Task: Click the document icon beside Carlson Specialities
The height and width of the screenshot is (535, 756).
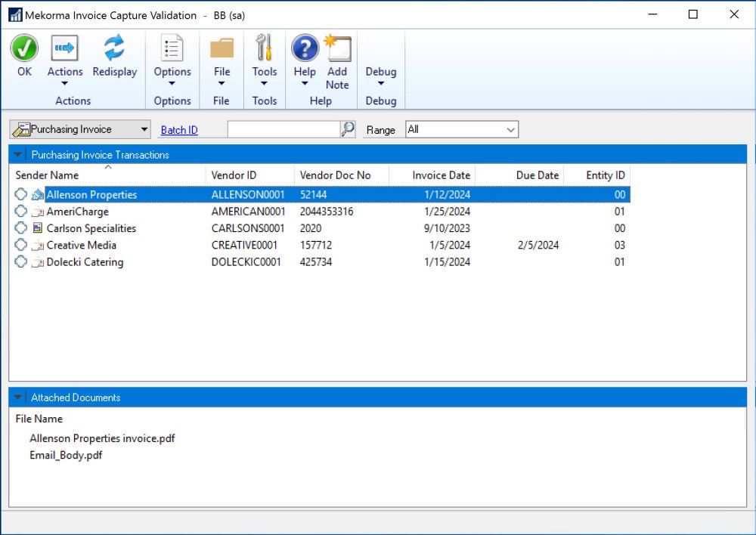Action: pos(38,228)
